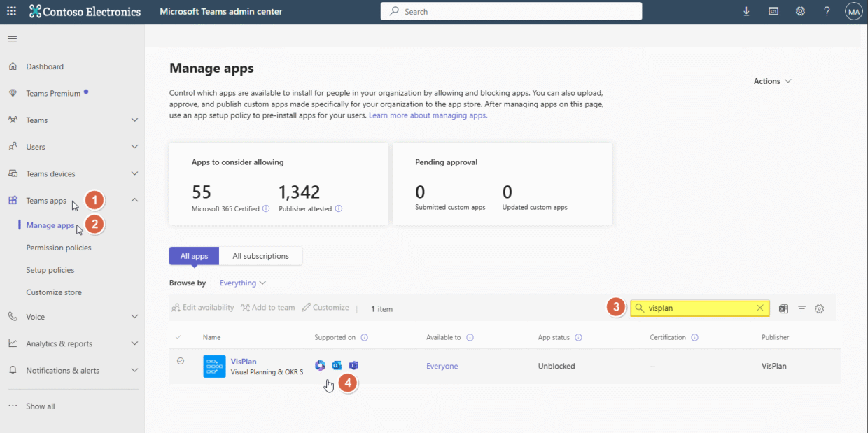Open the waffle app launcher menu
This screenshot has width=868, height=433.
click(x=13, y=11)
